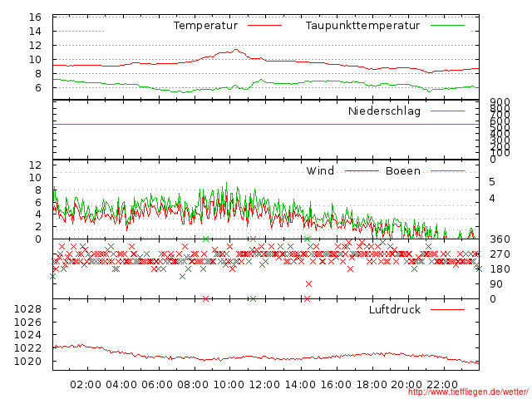The image size is (532, 399).
Task: Click the 1020 pressure axis label
Action: coord(27,361)
